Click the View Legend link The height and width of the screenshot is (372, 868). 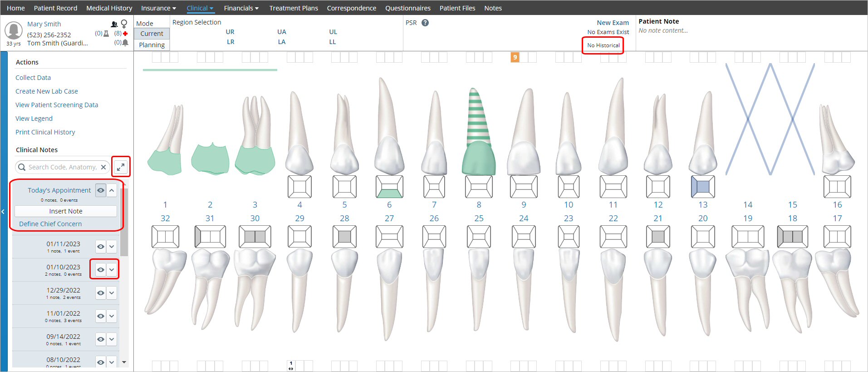[34, 119]
